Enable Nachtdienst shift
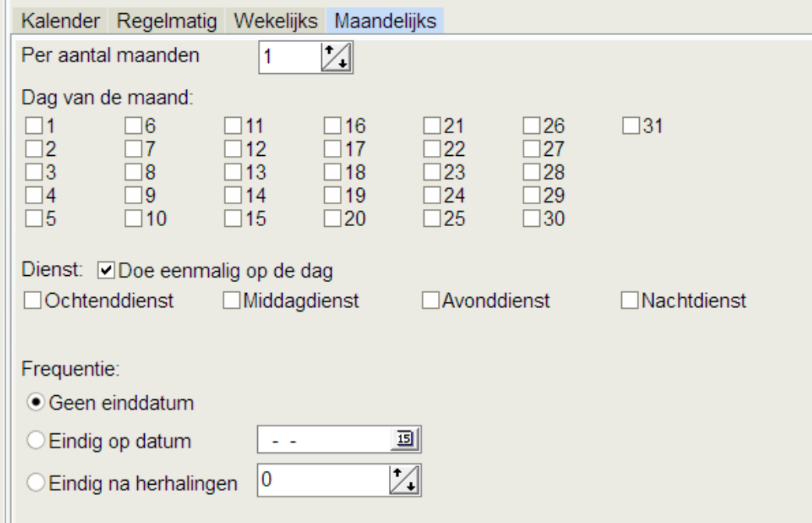The width and height of the screenshot is (812, 523). click(630, 300)
